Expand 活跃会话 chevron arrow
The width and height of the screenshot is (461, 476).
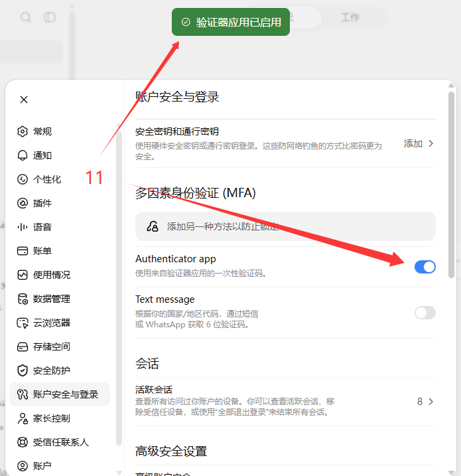430,402
